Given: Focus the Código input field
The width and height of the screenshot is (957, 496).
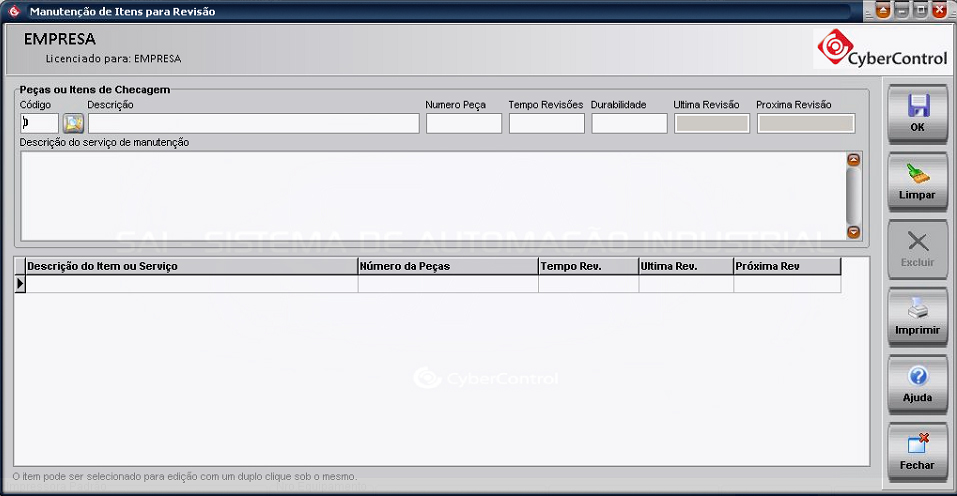Looking at the screenshot, I should click(40, 123).
